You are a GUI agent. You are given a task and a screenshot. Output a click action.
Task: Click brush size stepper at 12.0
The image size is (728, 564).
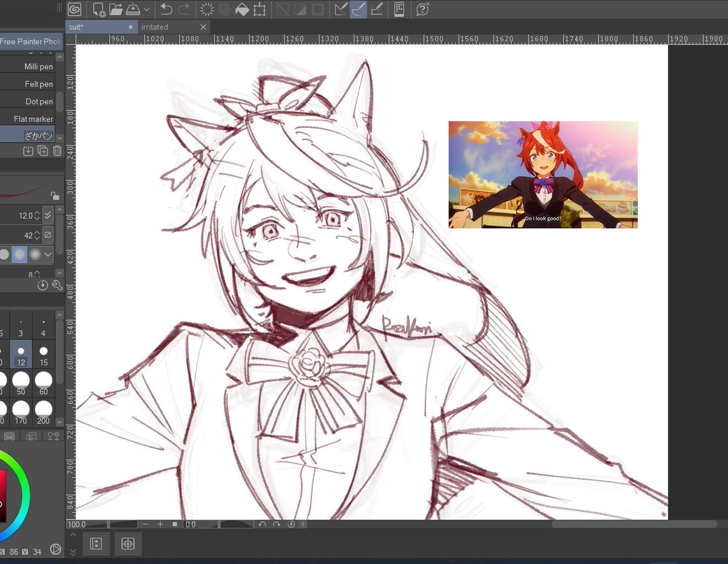(37, 216)
